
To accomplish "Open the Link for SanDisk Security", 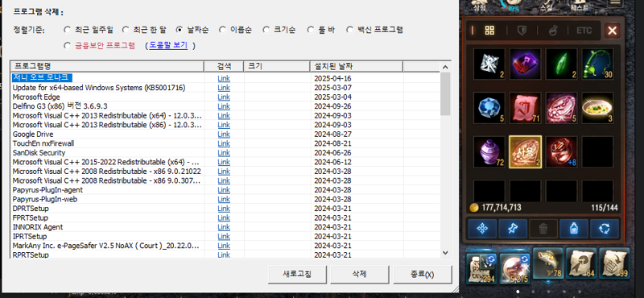I will 224,153.
